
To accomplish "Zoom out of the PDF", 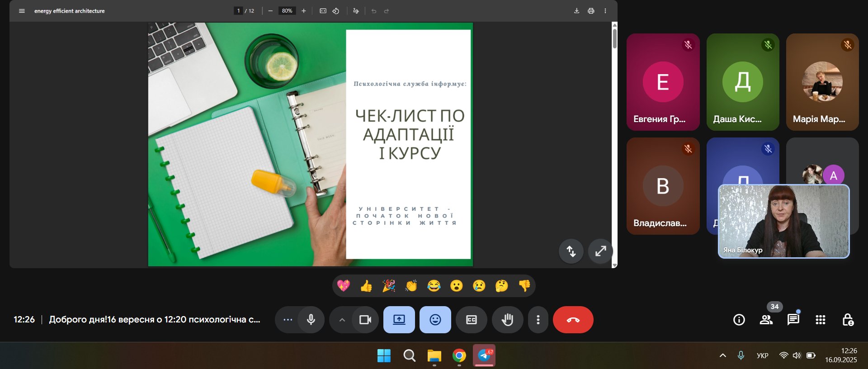I will click(x=270, y=11).
